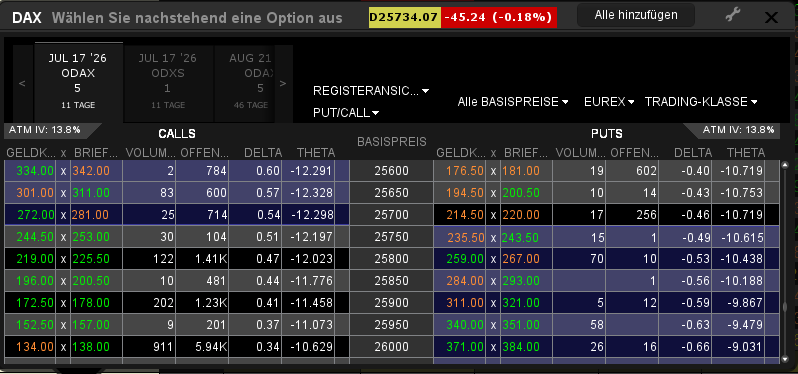Select strike 25950

391,325
